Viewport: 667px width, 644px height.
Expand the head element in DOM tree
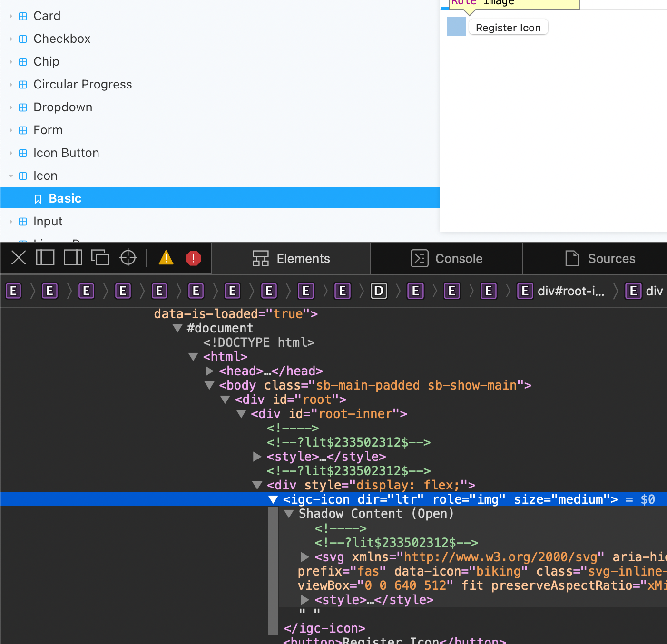[x=209, y=371]
